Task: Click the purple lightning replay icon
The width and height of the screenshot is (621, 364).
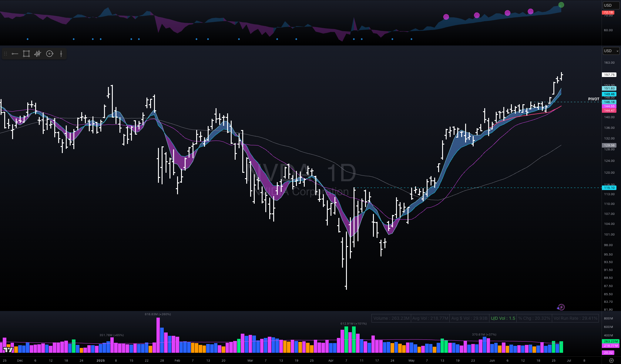Action: (561, 307)
